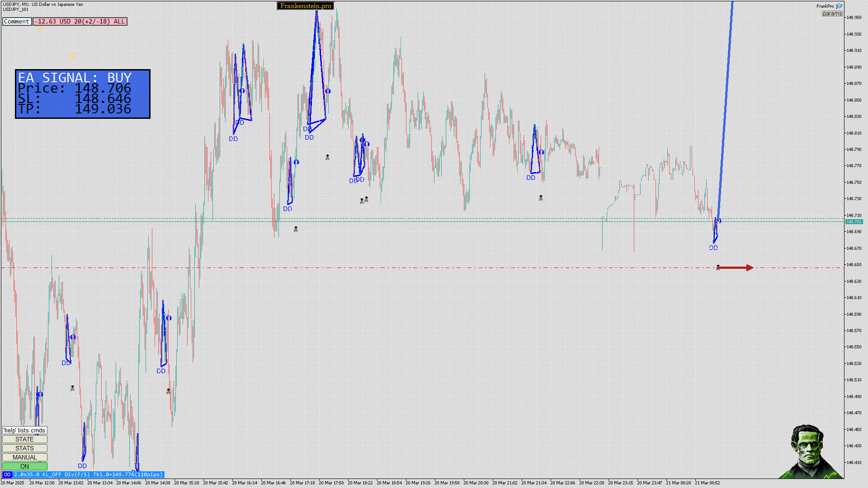Open the params button
868x488 pixels.
pos(832,14)
